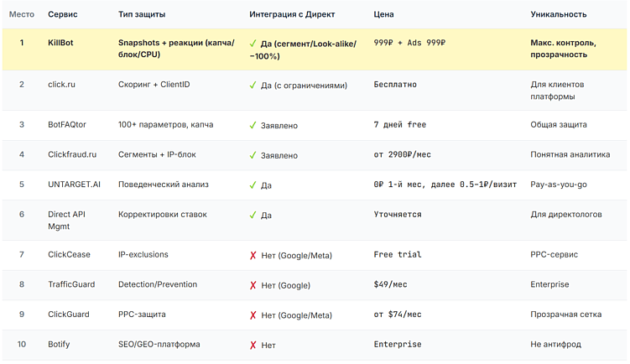
Task: Click the green checkmark in KillBot row
Action: click(253, 44)
